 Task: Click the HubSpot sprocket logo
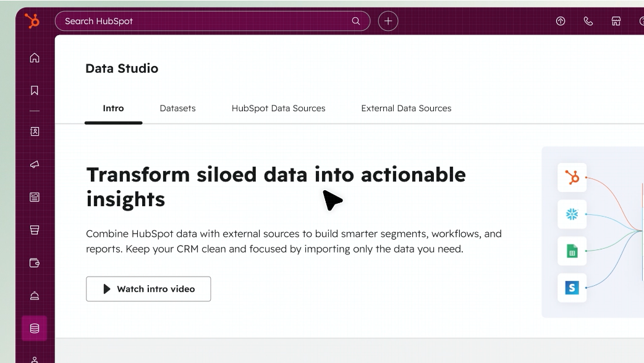tap(32, 21)
